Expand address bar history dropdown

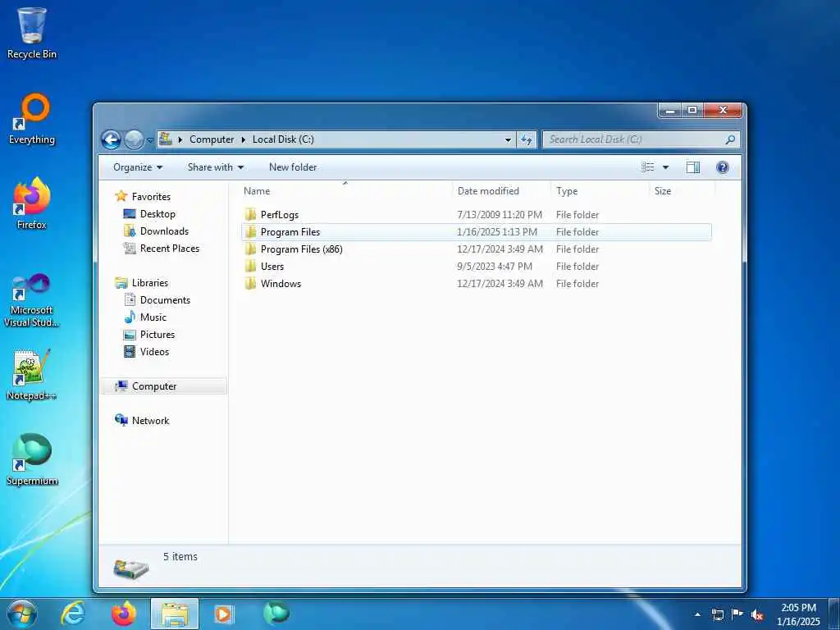tap(508, 139)
